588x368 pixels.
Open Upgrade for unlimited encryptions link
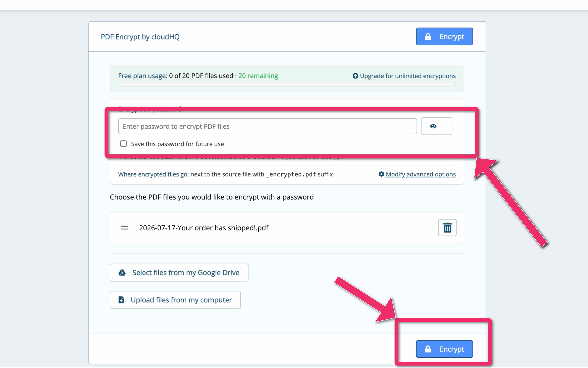click(x=404, y=76)
